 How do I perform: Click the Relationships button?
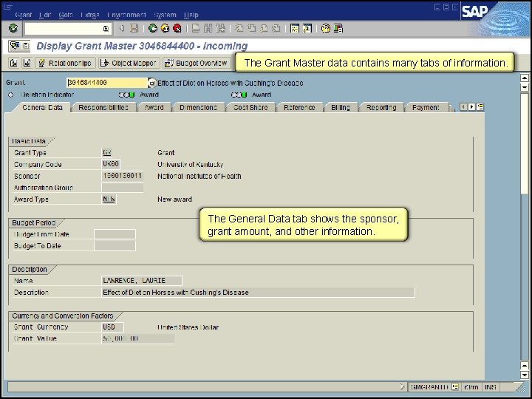[x=65, y=63]
